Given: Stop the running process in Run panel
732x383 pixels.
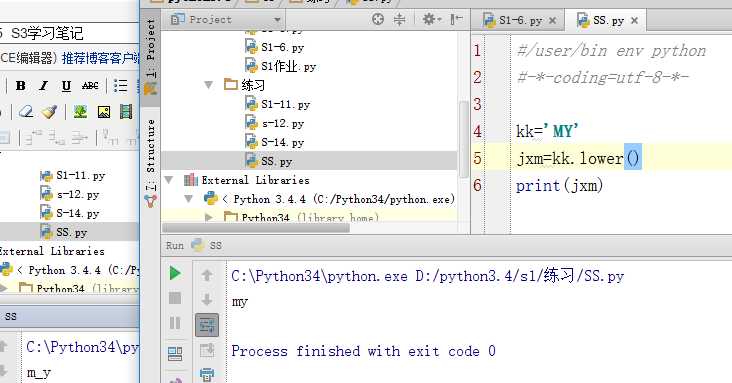Looking at the screenshot, I should pyautogui.click(x=175, y=298).
